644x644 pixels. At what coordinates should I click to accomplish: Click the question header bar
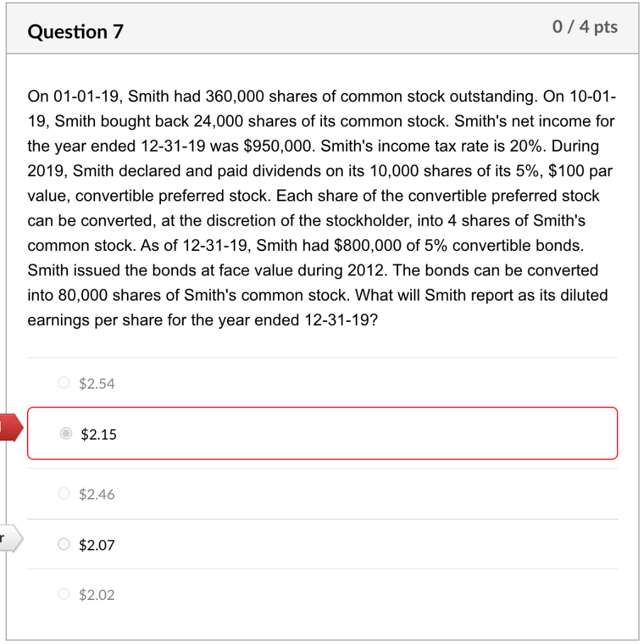pyautogui.click(x=322, y=28)
